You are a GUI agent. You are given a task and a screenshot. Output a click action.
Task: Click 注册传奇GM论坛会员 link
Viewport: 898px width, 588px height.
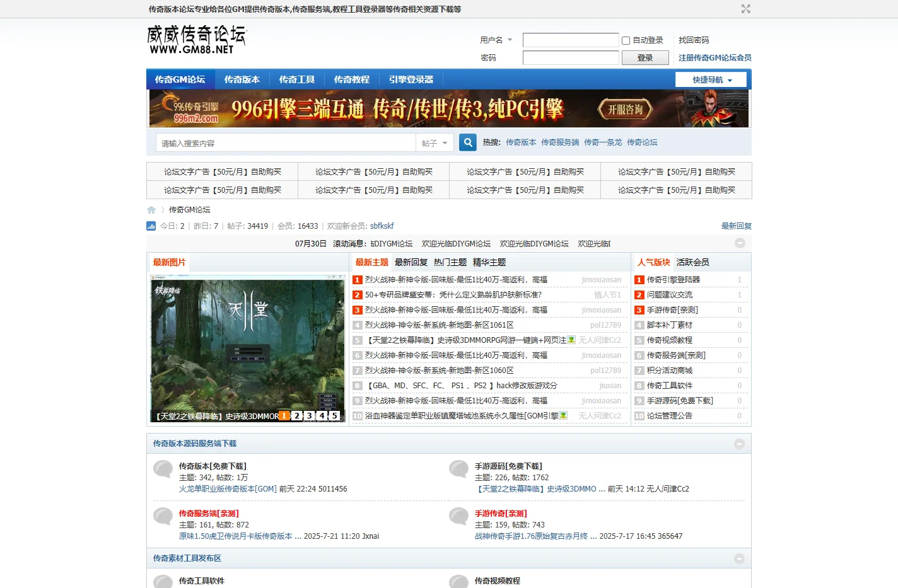pos(715,57)
